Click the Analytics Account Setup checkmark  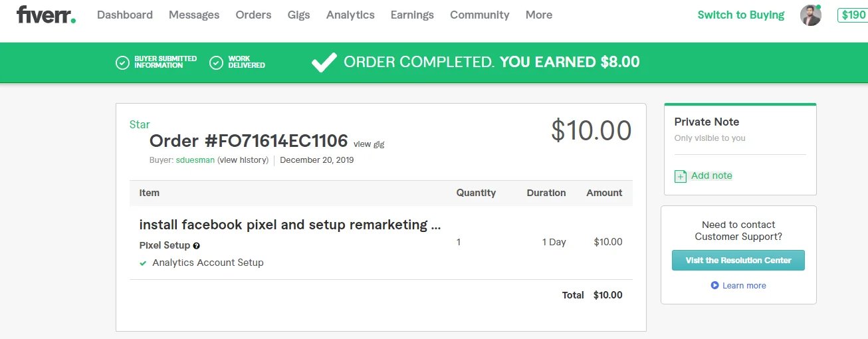coord(143,263)
